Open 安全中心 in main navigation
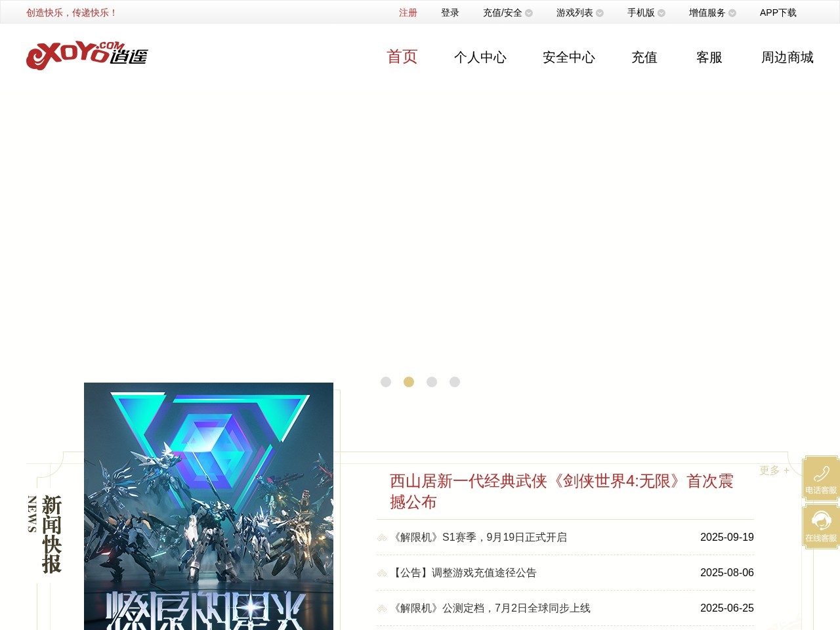The height and width of the screenshot is (630, 840). point(569,57)
